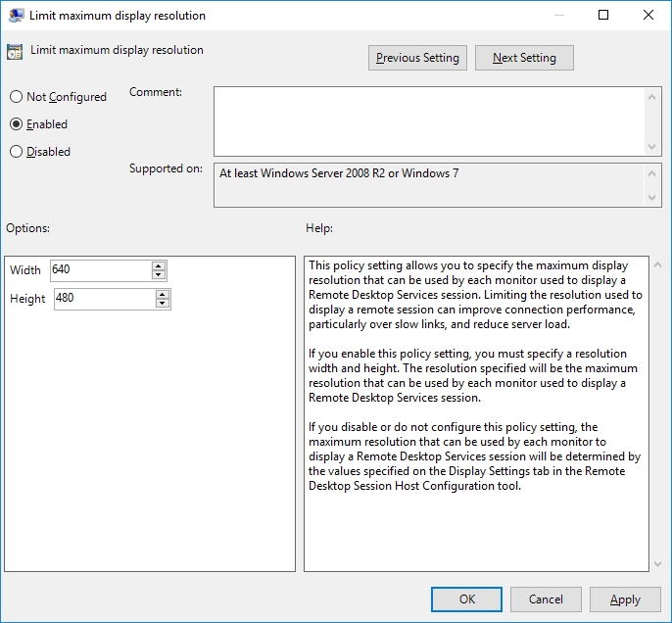Click inside the Comment text box
The width and height of the screenshot is (672, 623).
429,120
